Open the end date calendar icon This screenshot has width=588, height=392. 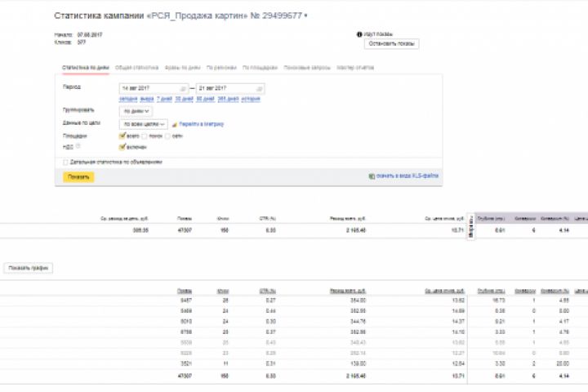coord(260,88)
